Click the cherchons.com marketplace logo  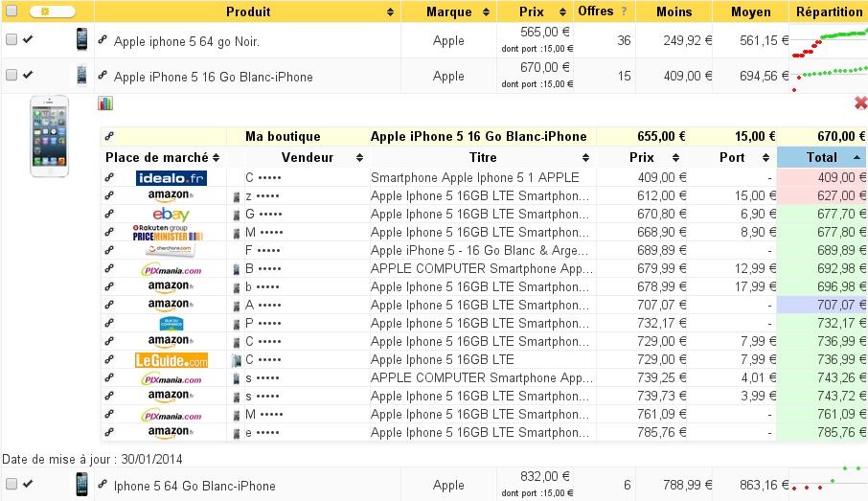[x=171, y=250]
